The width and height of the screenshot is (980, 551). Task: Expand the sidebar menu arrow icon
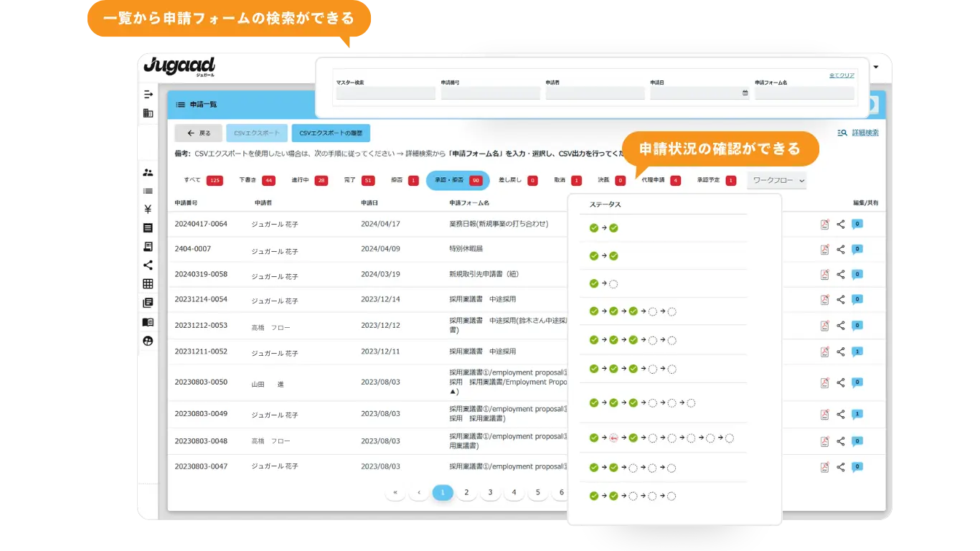coord(148,94)
